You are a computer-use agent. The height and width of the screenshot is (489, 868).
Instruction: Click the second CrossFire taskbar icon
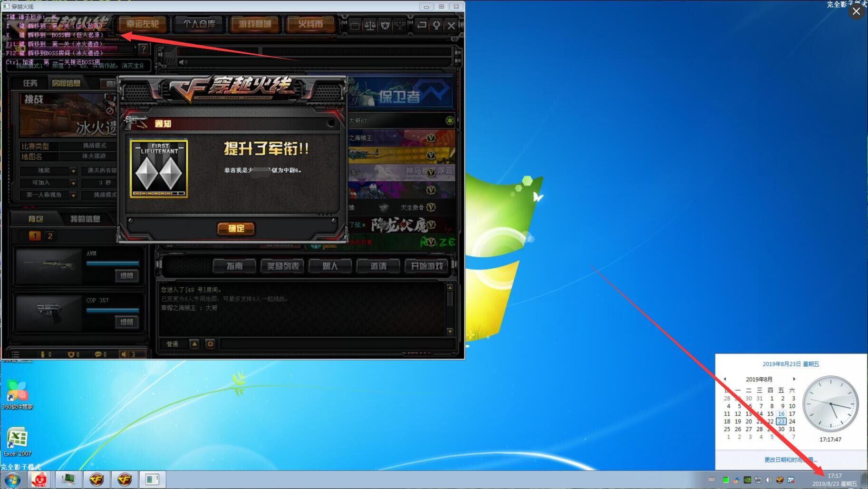(x=125, y=479)
